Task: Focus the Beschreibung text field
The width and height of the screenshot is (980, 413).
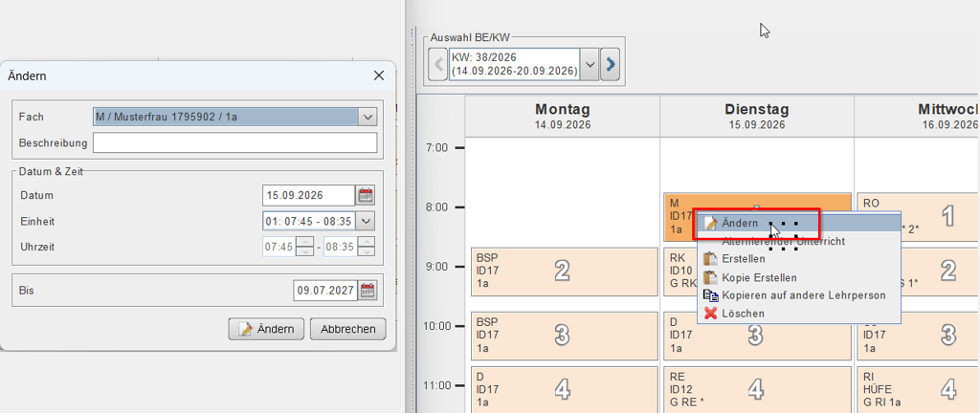Action: click(235, 142)
